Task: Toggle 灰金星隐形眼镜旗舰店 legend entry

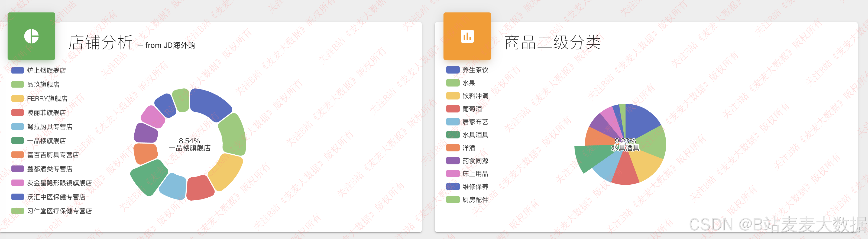Action: [x=51, y=183]
